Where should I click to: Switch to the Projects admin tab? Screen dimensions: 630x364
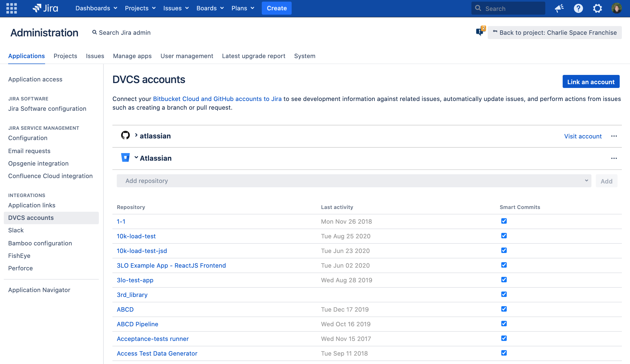point(65,56)
